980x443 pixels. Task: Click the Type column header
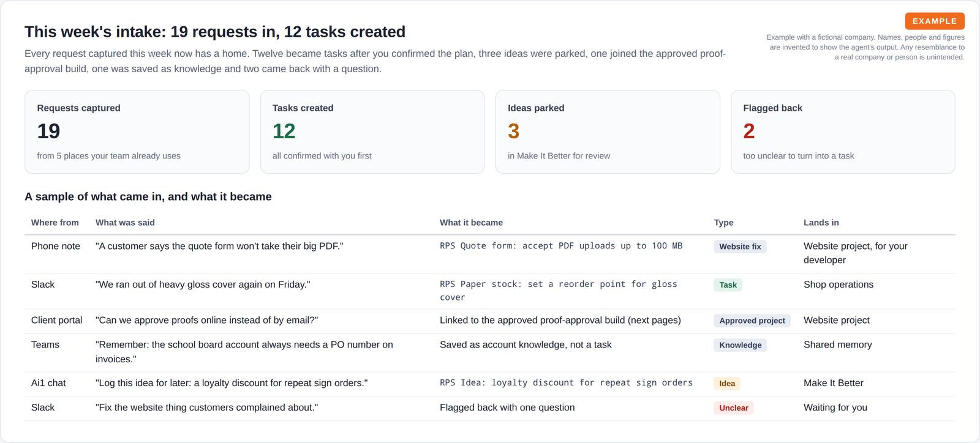point(723,223)
